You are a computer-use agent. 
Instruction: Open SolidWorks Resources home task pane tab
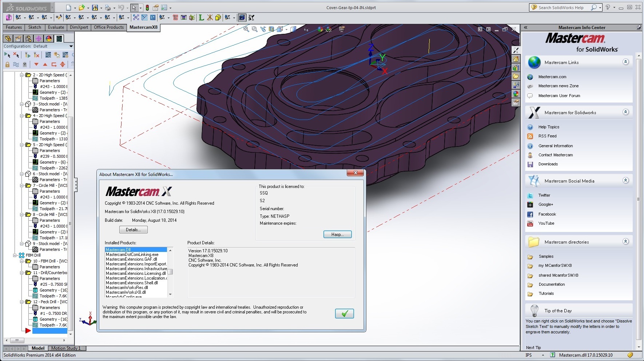click(516, 59)
